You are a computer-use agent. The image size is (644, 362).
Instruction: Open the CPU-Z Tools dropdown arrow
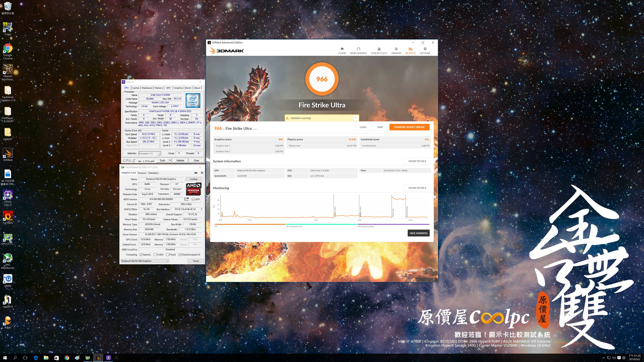(170, 160)
